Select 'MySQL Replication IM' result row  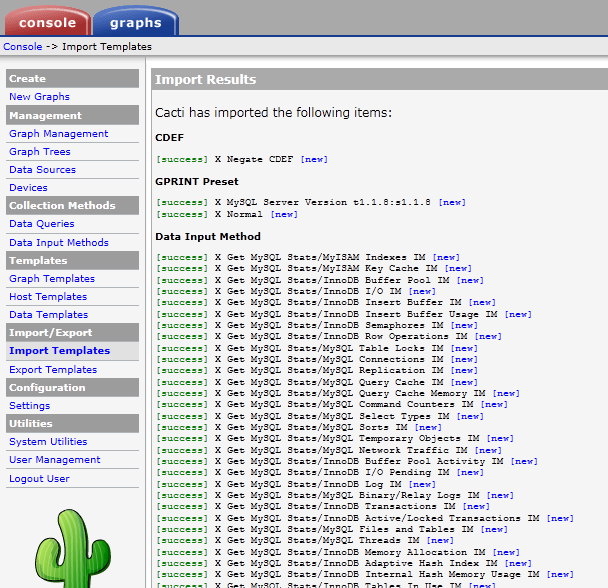(x=317, y=370)
